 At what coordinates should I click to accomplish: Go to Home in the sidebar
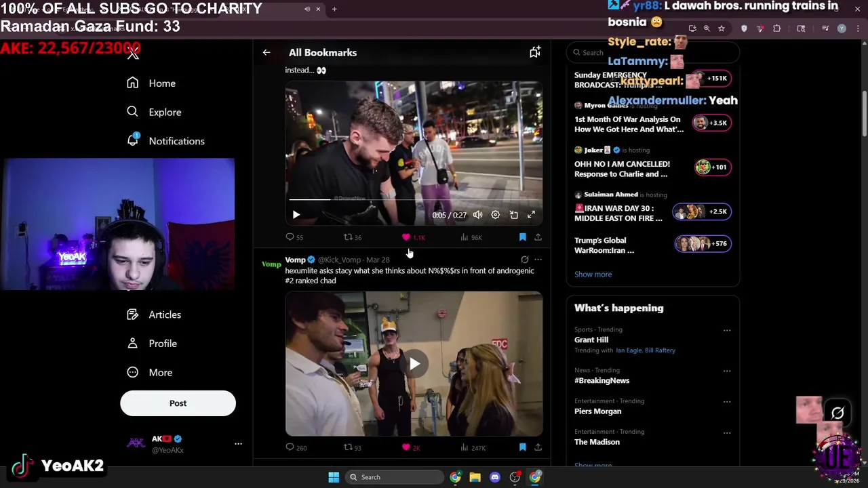151,83
